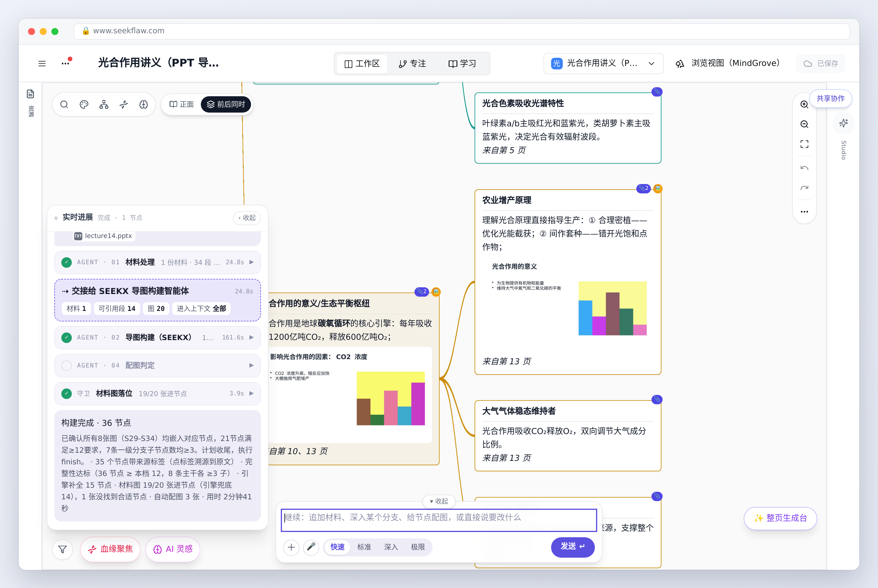
Task: Open the 浏览视图 (MindGrove) view
Action: (728, 63)
